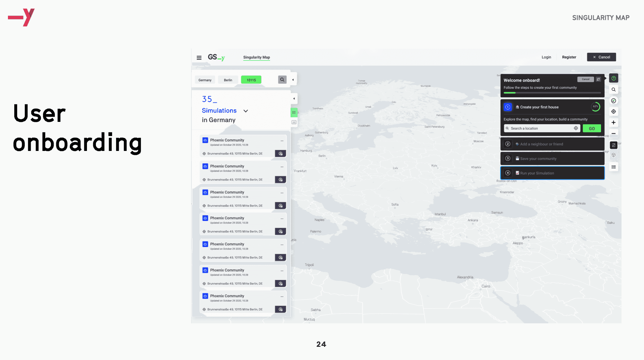Image resolution: width=644 pixels, height=360 pixels.
Task: Open the Register link
Action: [x=569, y=57]
